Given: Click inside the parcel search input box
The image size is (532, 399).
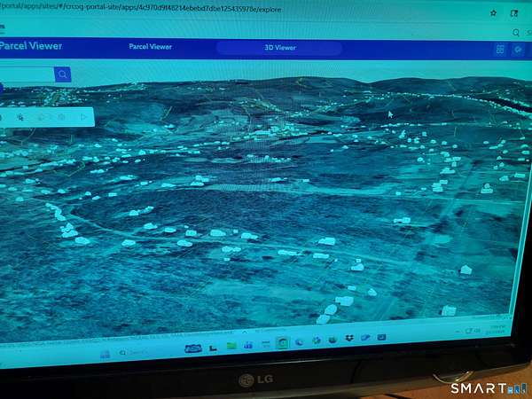Looking at the screenshot, I should pyautogui.click(x=25, y=74).
